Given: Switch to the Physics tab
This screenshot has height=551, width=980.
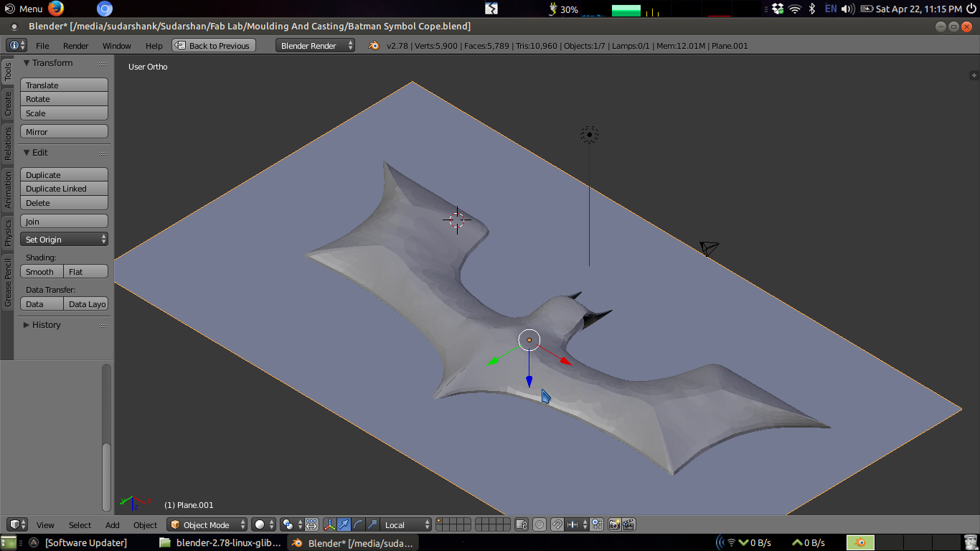Looking at the screenshot, I should point(8,233).
